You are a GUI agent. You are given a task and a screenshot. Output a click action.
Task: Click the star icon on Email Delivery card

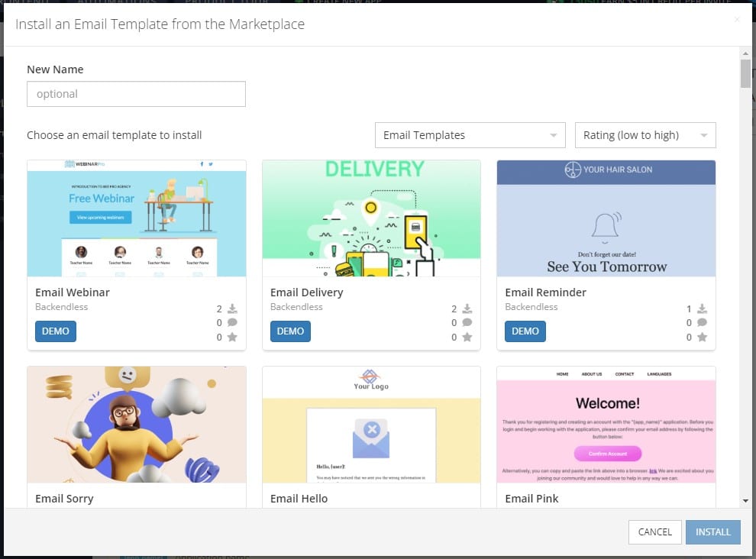point(467,337)
